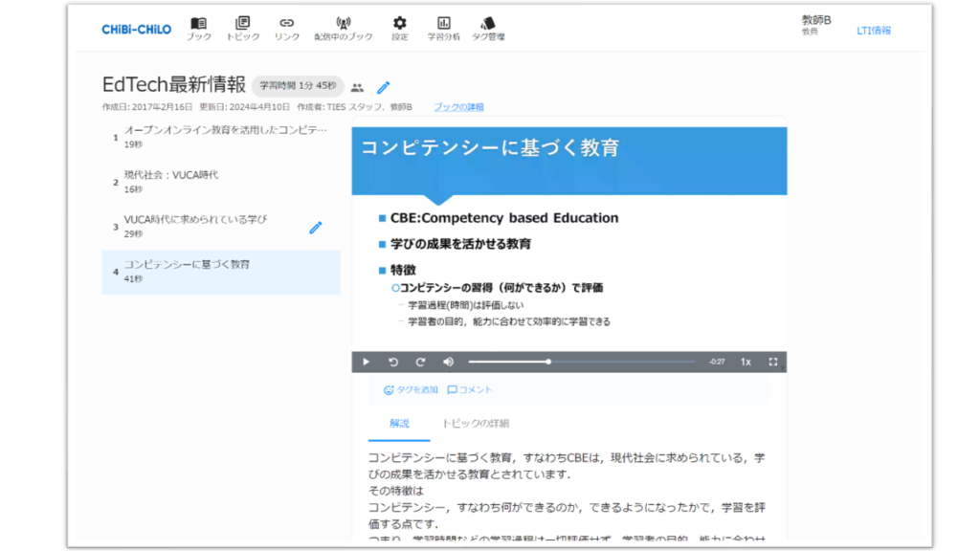
Task: Open the 1x playback speed selector
Action: coord(746,362)
